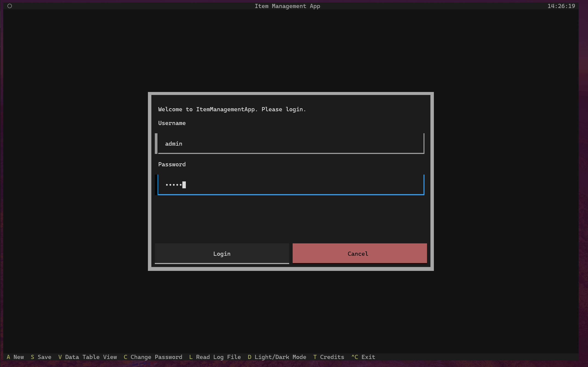Screen dimensions: 588x367
Task: Click the welcome message in dialog
Action: (232, 109)
